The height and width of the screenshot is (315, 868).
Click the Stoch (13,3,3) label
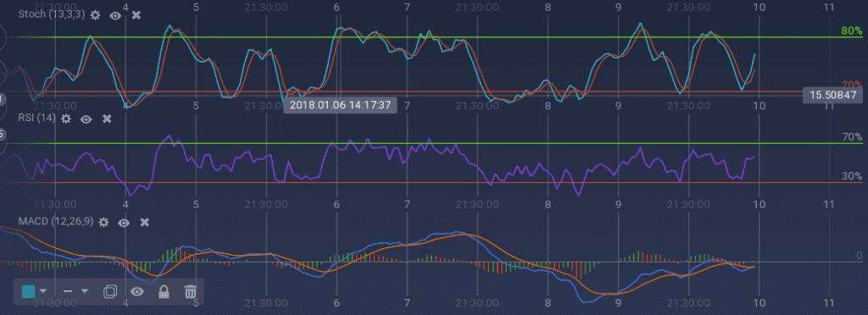[52, 15]
